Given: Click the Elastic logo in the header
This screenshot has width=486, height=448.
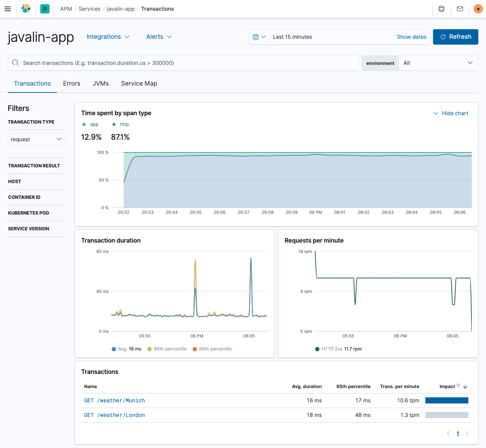Looking at the screenshot, I should pyautogui.click(x=26, y=8).
